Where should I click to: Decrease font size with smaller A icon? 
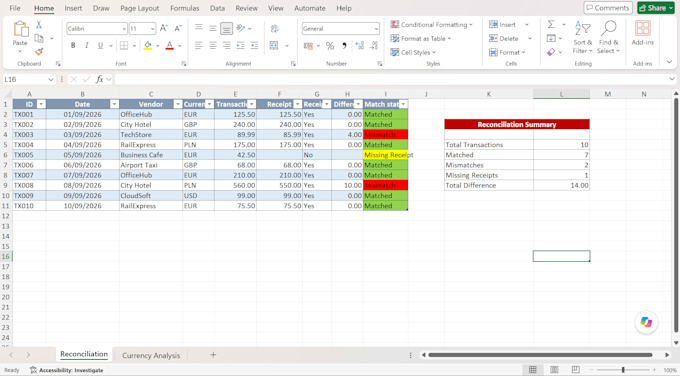point(178,29)
